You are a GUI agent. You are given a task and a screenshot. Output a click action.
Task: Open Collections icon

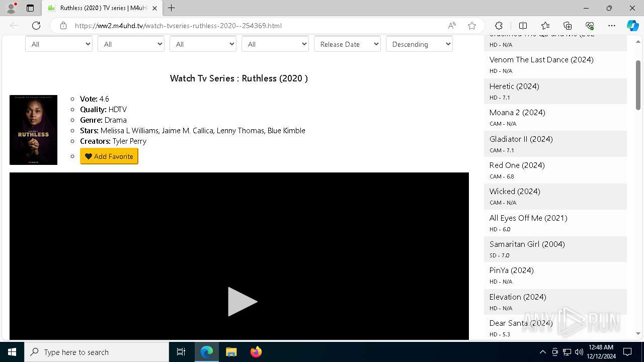(568, 26)
